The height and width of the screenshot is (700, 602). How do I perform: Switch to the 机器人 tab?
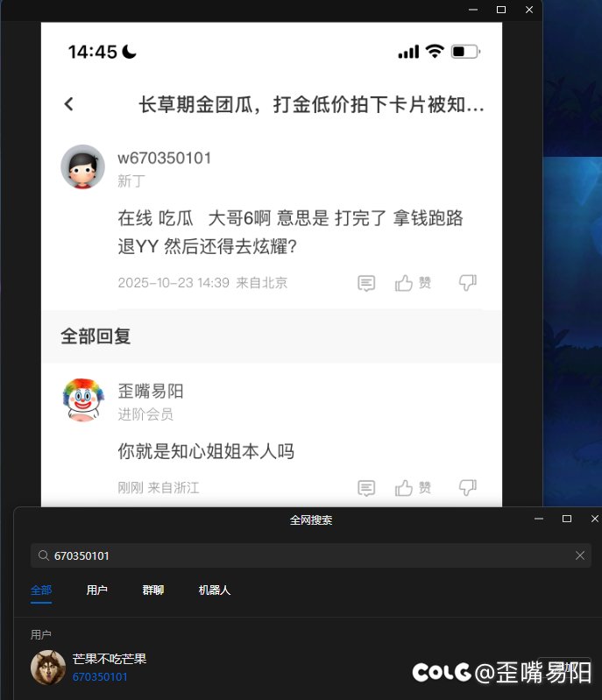point(215,590)
